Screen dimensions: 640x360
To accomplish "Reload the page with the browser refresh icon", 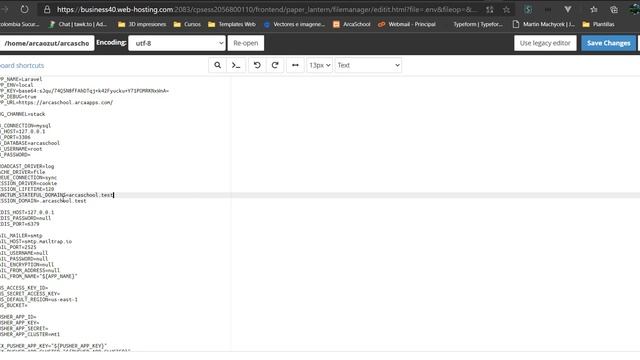I will pyautogui.click(x=24, y=9).
